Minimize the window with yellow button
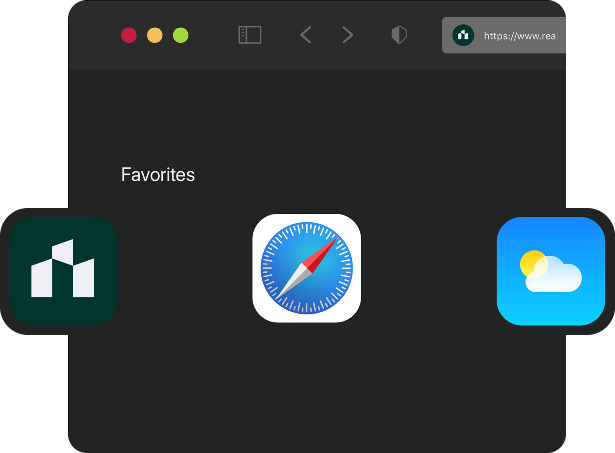615x453 pixels. 155,35
